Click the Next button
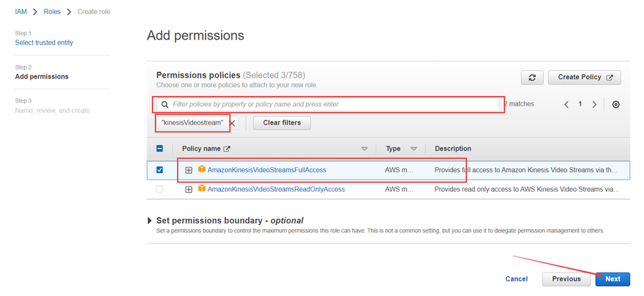This screenshot has width=644, height=296. (x=612, y=278)
